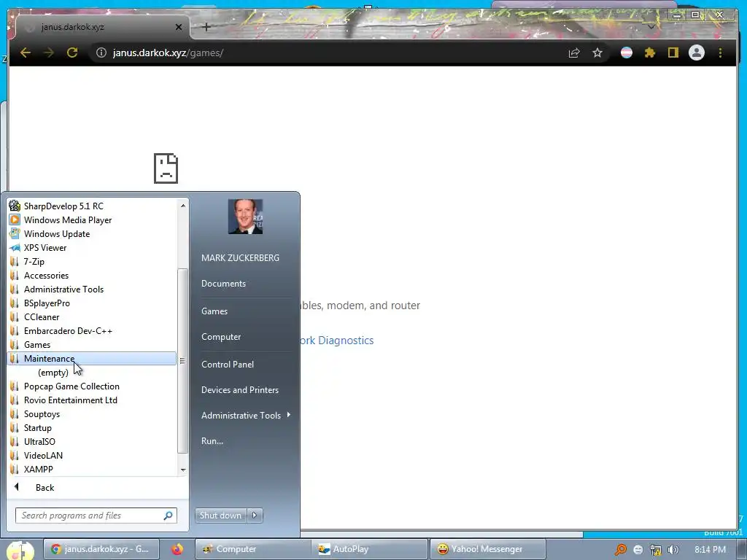Switch to Yahoo! Messenger taskbar window
The width and height of the screenshot is (747, 560).
487,549
